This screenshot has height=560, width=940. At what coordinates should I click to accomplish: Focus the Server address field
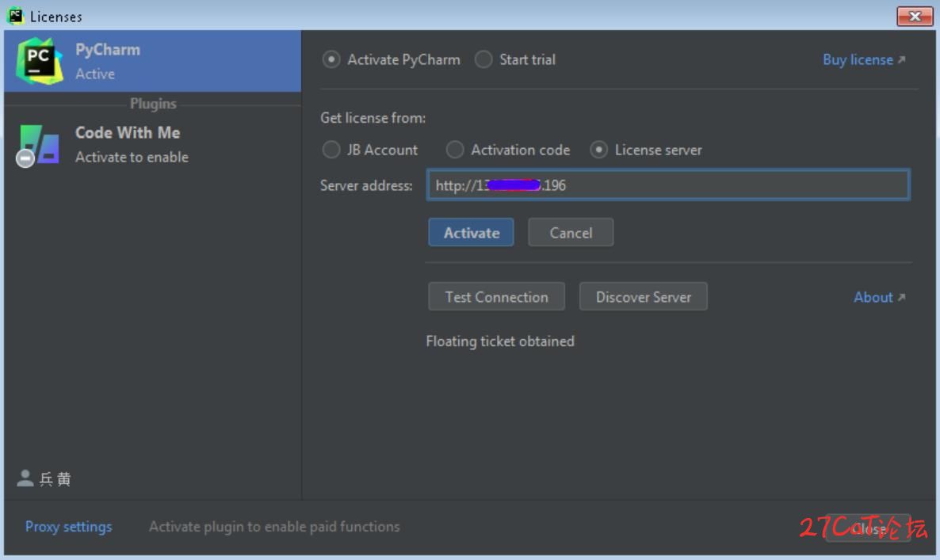click(x=668, y=185)
